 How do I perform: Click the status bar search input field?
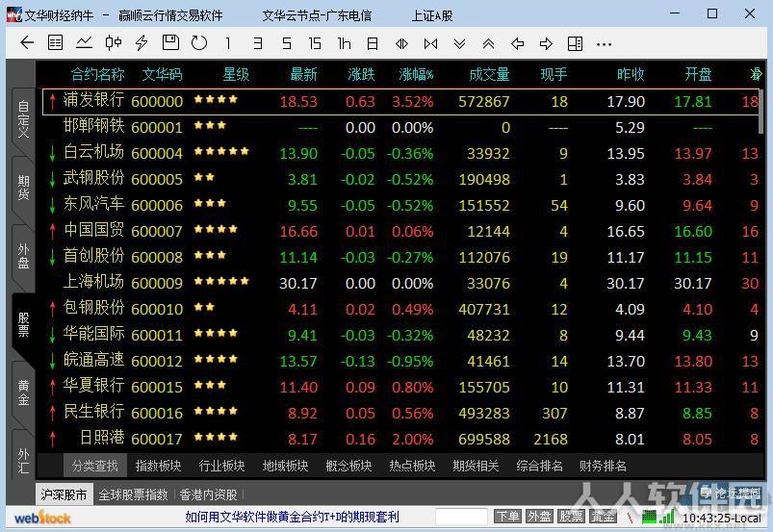(x=461, y=517)
